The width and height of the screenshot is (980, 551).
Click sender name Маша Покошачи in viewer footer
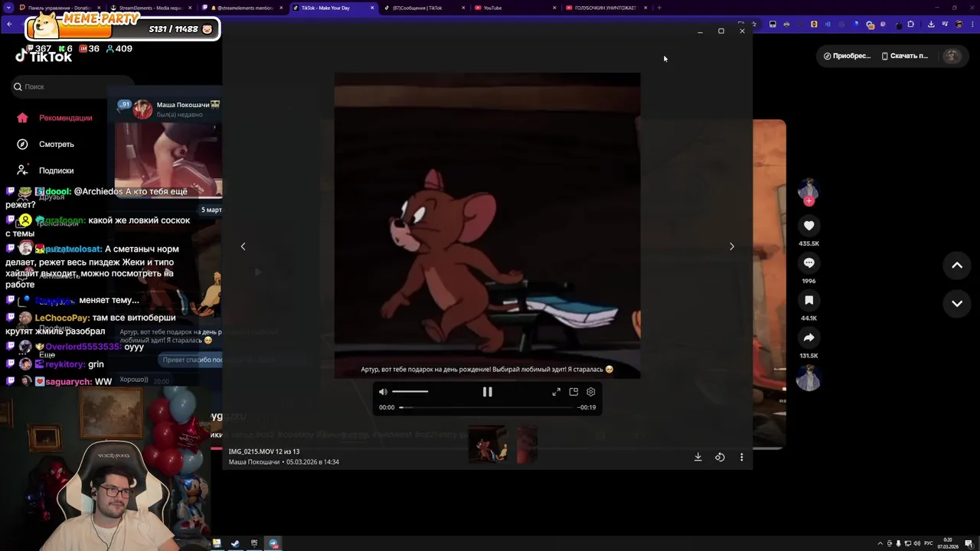[x=254, y=462]
